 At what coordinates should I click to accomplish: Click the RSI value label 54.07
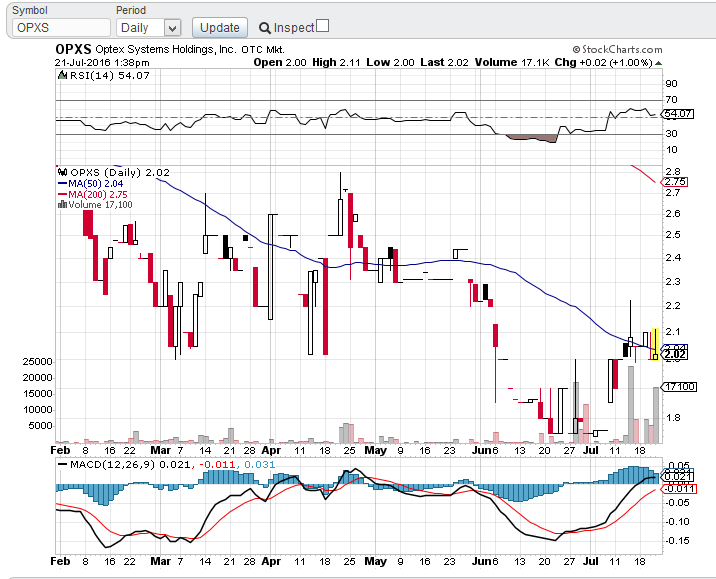pyautogui.click(x=679, y=114)
